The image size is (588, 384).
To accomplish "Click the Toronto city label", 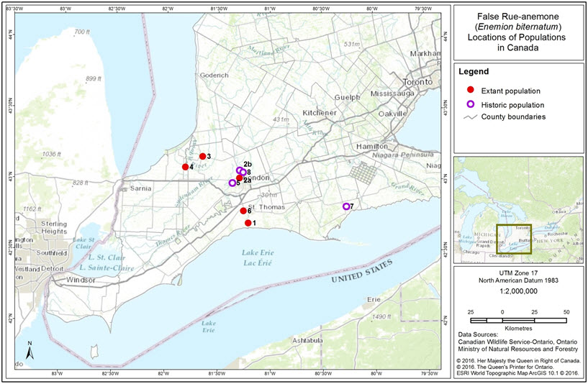I will (417, 82).
